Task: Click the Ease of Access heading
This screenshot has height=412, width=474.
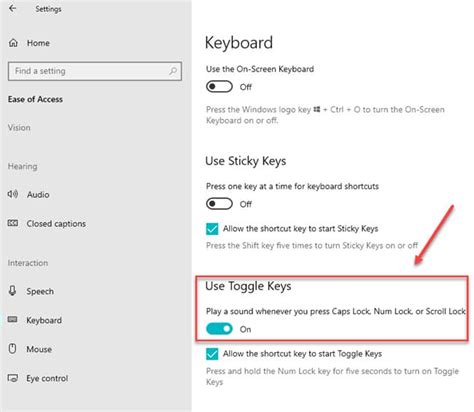Action: 35,99
